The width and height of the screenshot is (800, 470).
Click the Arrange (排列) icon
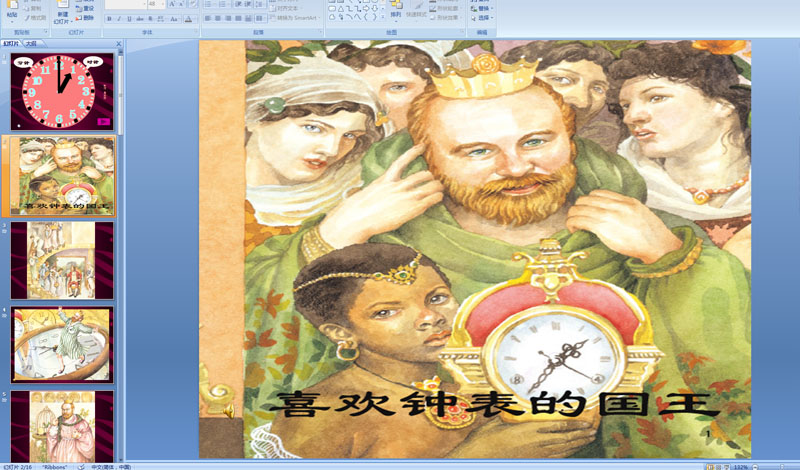click(396, 6)
